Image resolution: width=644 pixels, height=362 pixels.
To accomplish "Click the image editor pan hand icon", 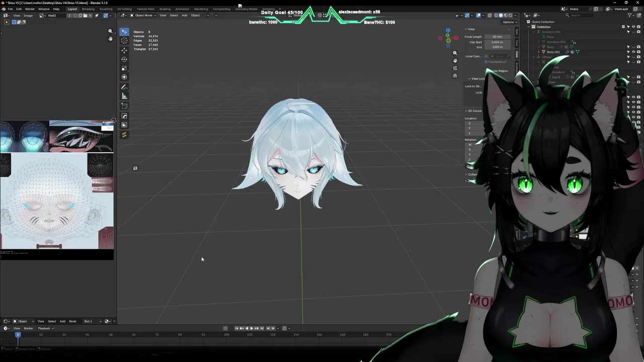I will (x=110, y=39).
